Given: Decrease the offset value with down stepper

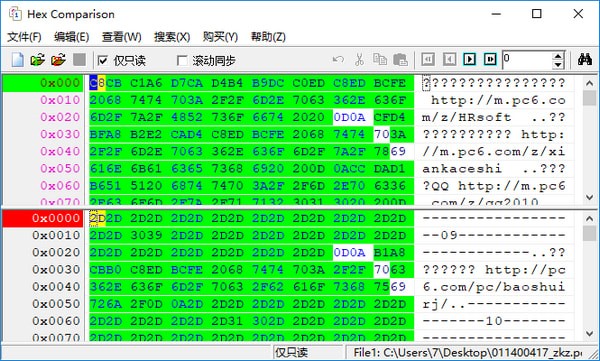Looking at the screenshot, I should point(558,64).
